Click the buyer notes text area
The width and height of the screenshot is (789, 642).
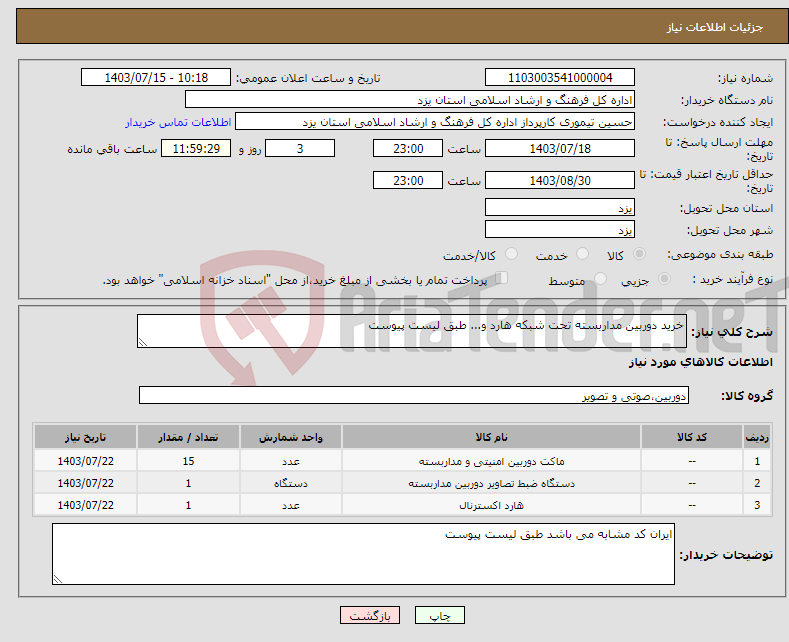pos(363,554)
